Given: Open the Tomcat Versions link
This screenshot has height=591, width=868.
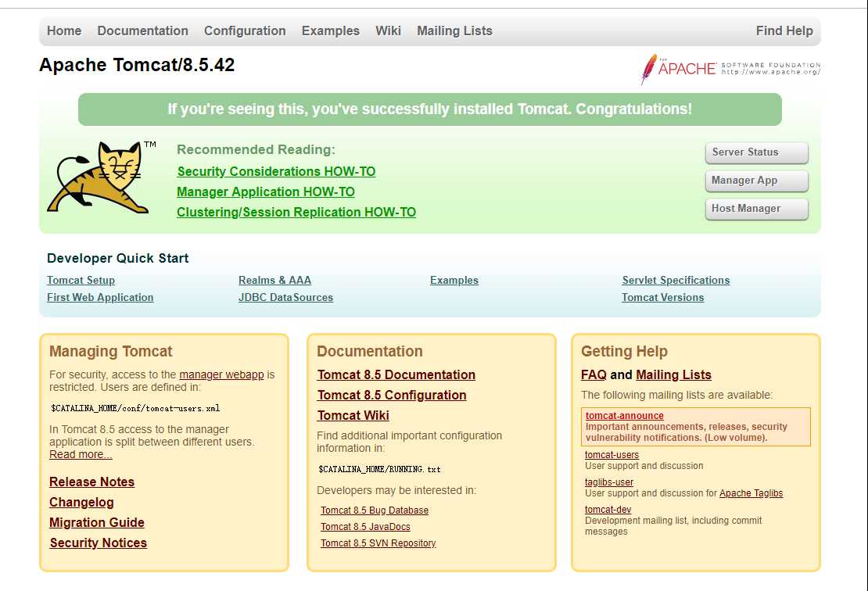Looking at the screenshot, I should 662,298.
